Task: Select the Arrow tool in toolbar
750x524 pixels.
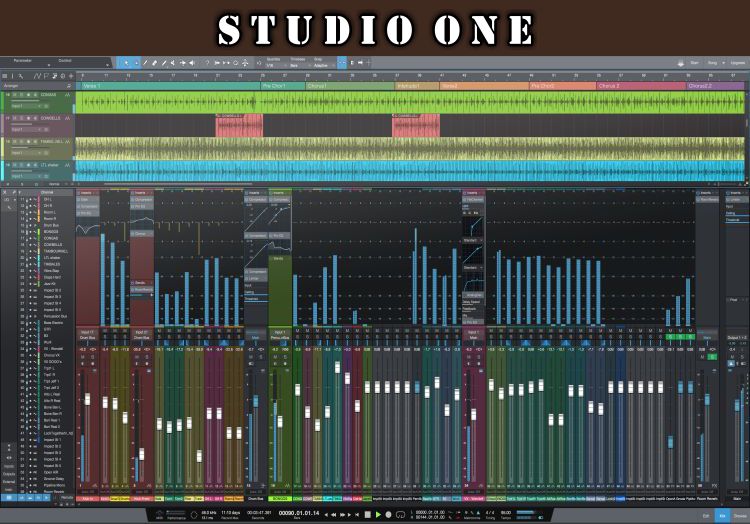Action: click(x=126, y=63)
